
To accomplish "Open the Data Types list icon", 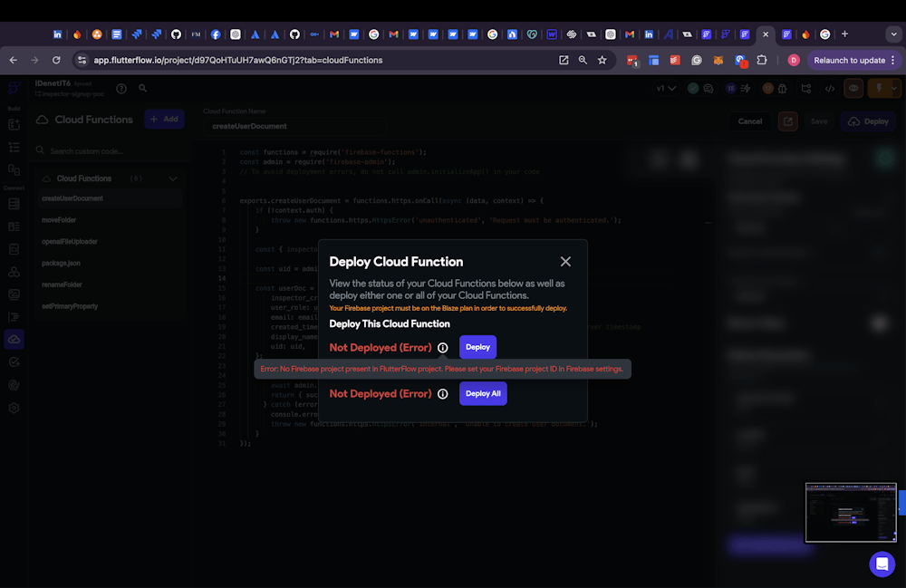I will 14,227.
